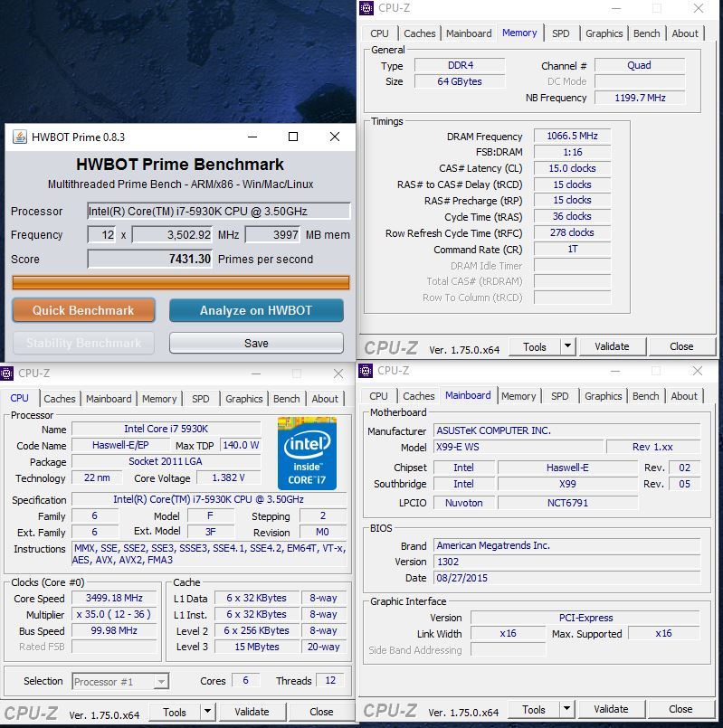This screenshot has width=723, height=728.
Task: Click Validate in the Mainboard window
Action: 611,709
